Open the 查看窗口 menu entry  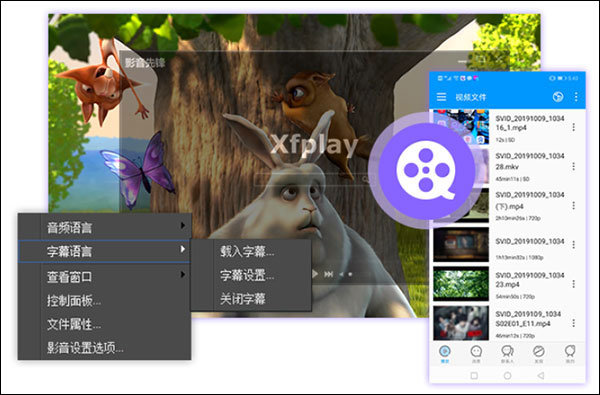pyautogui.click(x=104, y=276)
